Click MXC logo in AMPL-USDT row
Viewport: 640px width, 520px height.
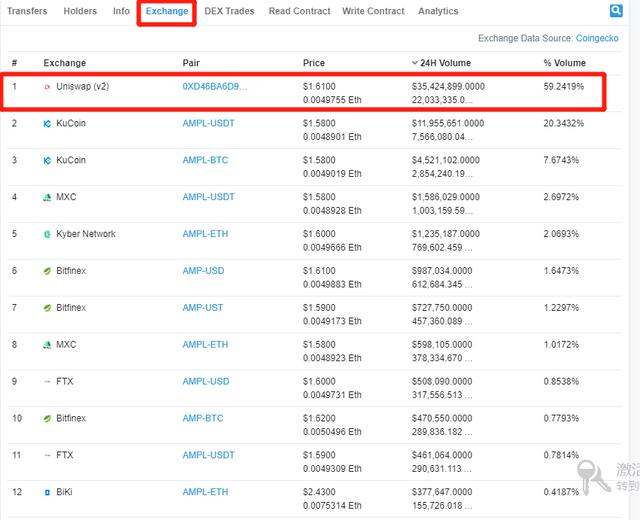point(47,198)
